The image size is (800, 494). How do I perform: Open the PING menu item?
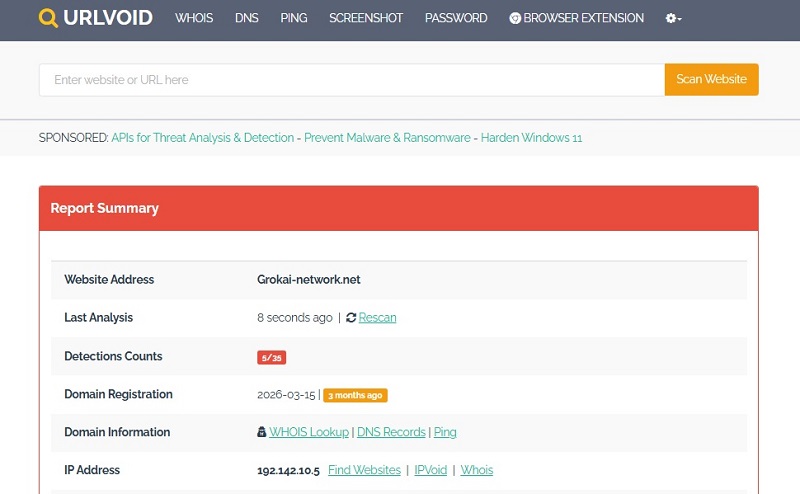(x=293, y=18)
